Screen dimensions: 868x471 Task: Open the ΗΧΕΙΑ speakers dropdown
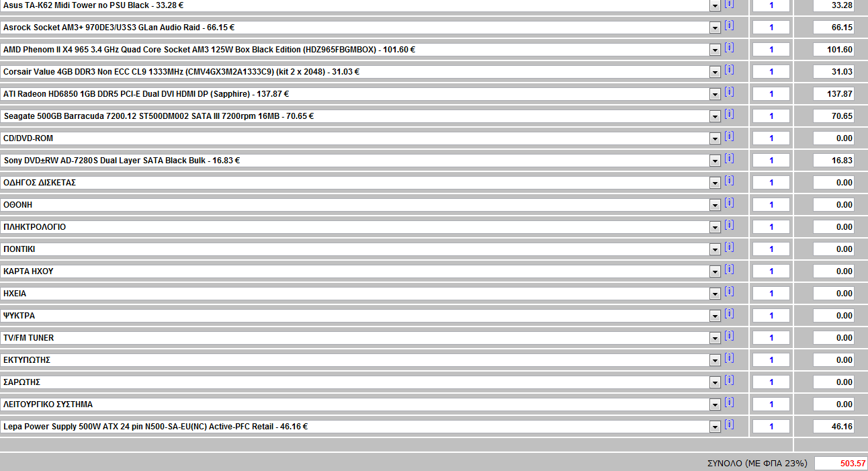(x=715, y=294)
